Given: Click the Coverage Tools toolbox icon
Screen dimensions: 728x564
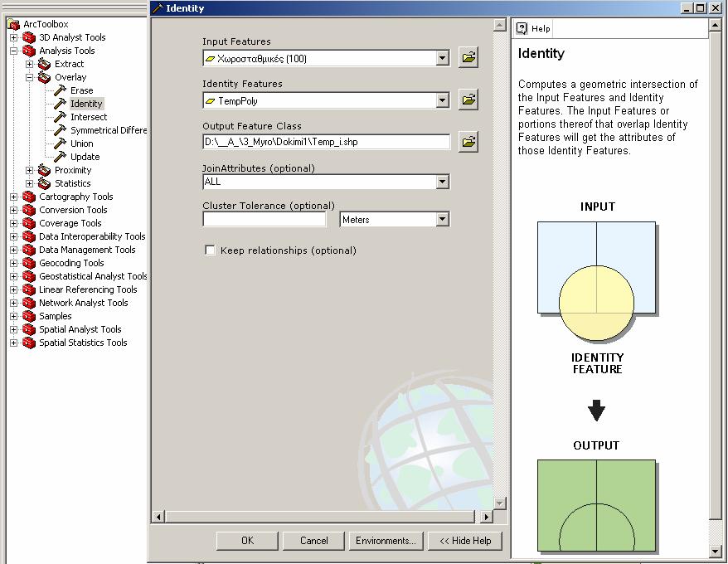Looking at the screenshot, I should pyautogui.click(x=29, y=223).
